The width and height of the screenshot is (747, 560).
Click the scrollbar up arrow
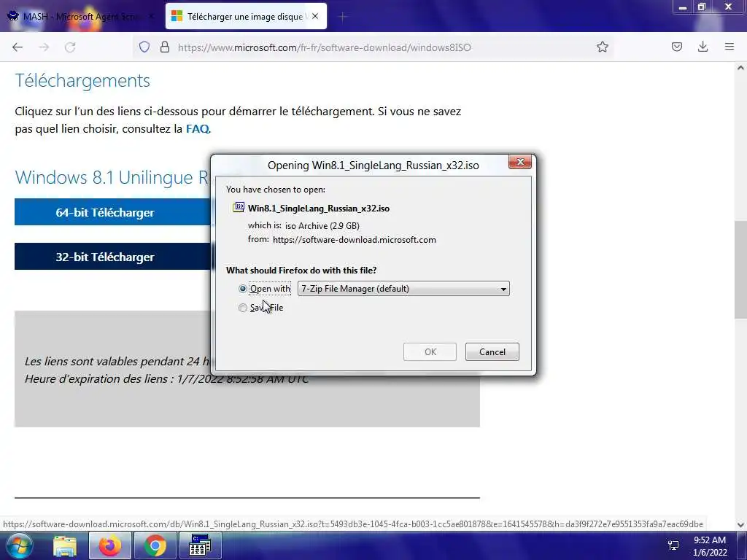click(x=740, y=68)
